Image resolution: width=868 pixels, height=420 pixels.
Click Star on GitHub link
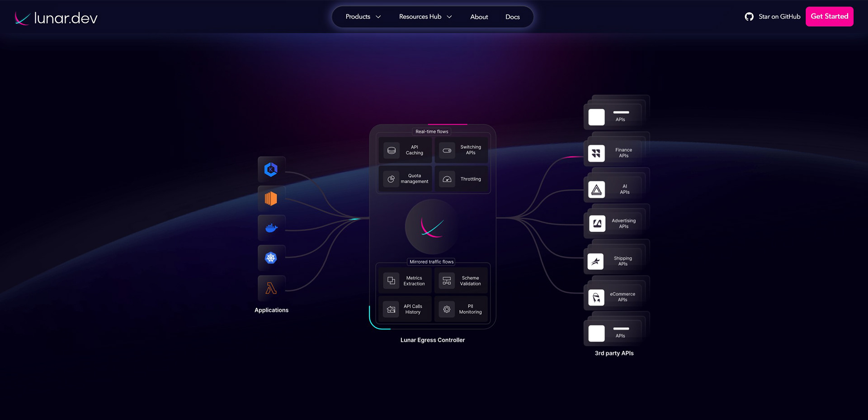779,17
